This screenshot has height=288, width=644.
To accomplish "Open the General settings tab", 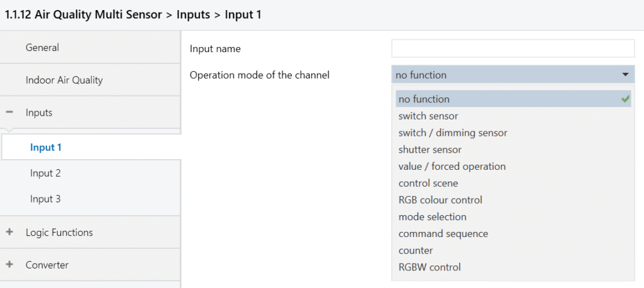I will coord(42,48).
